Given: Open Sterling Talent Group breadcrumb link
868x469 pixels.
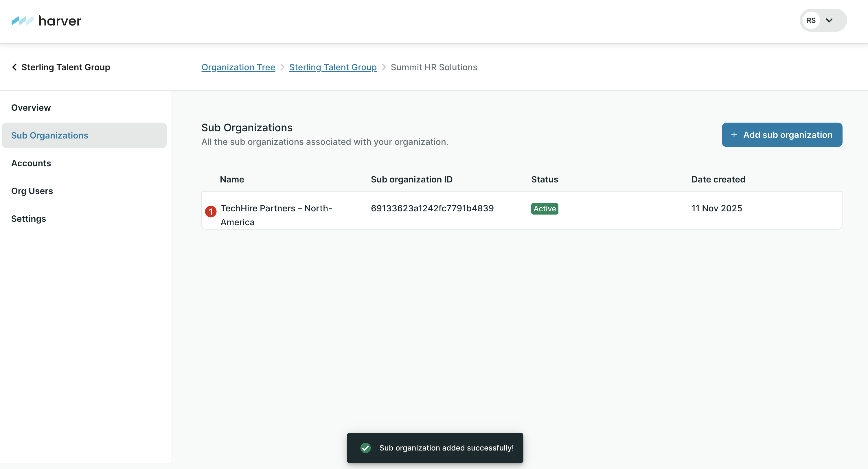Looking at the screenshot, I should pos(332,67).
